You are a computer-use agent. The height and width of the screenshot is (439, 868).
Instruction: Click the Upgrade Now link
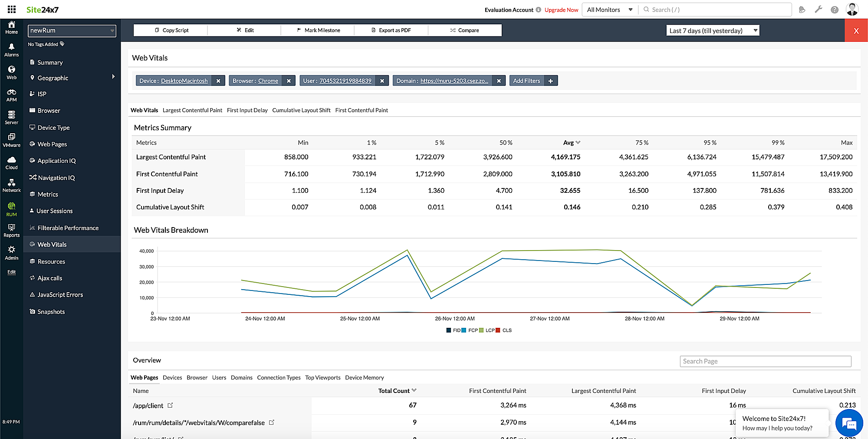tap(561, 10)
